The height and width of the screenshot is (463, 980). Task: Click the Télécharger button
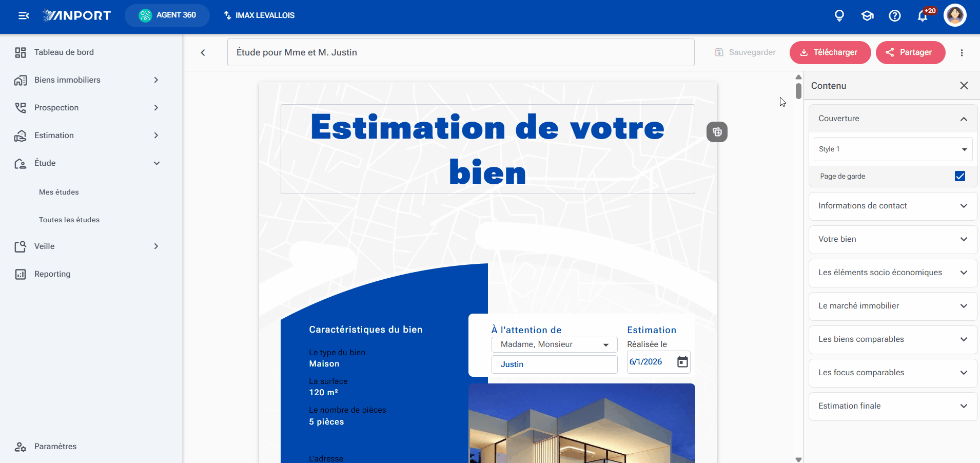pos(830,52)
